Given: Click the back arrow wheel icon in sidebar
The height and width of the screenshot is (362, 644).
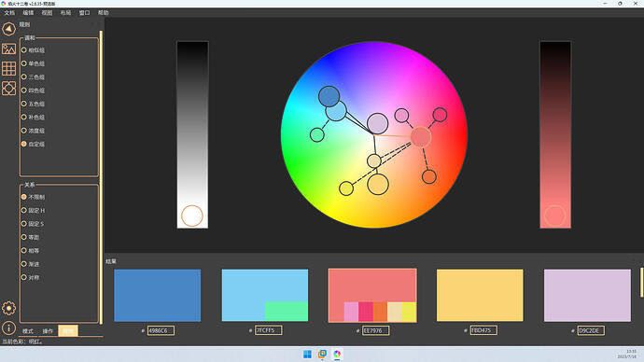Looking at the screenshot, I should 8,29.
